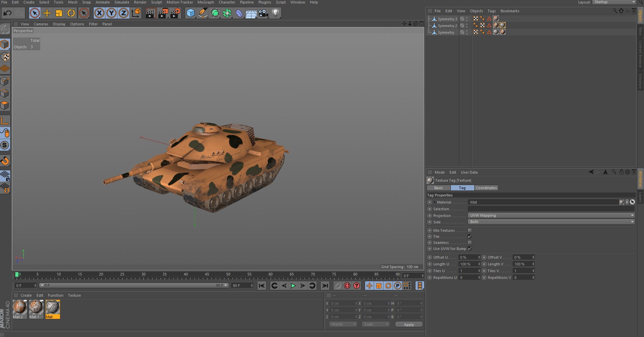Toggle the Y axis lock icon
The height and width of the screenshot is (337, 644).
111,13
